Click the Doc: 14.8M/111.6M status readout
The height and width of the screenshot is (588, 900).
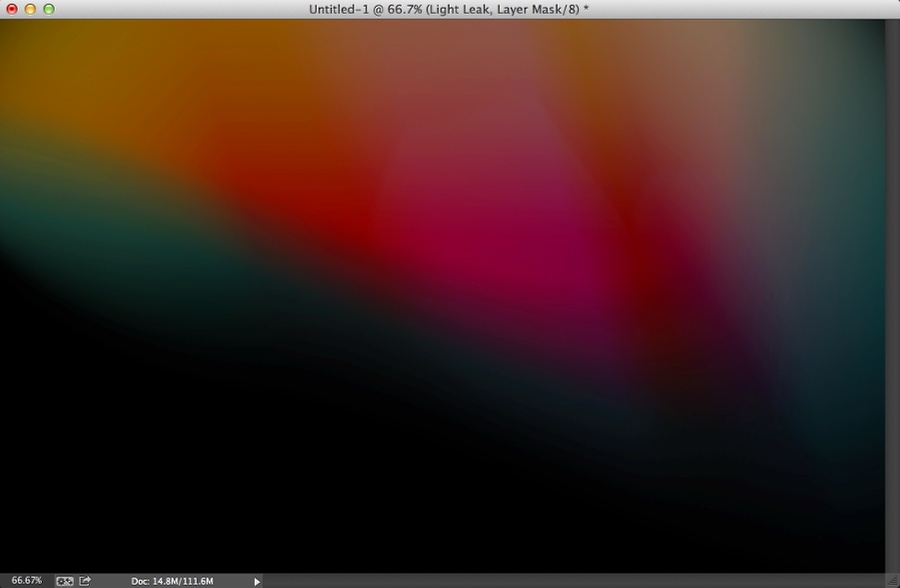(172, 581)
